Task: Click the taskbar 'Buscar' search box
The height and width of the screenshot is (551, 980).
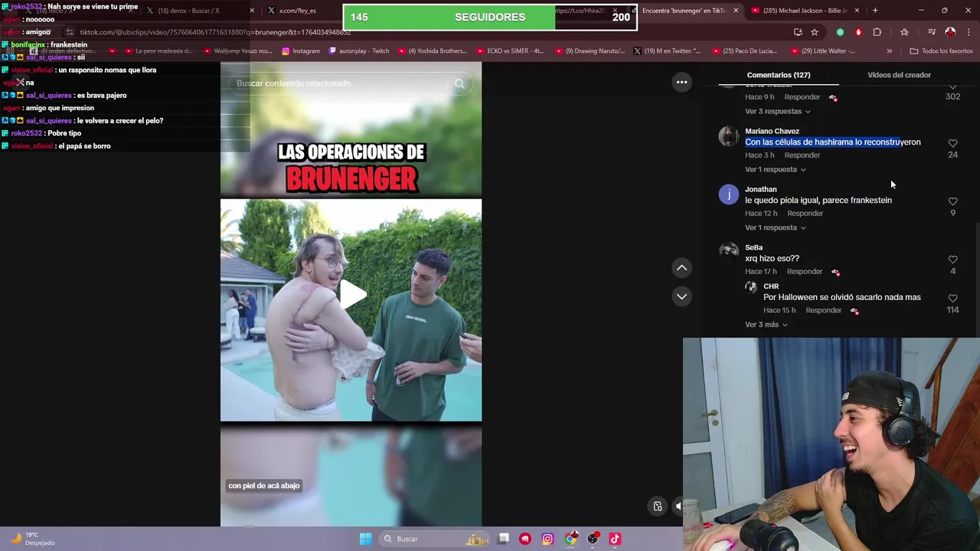Action: click(433, 539)
